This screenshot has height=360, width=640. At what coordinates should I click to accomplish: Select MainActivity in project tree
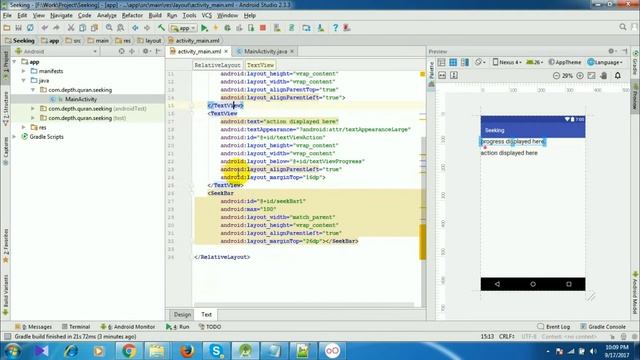pos(81,99)
